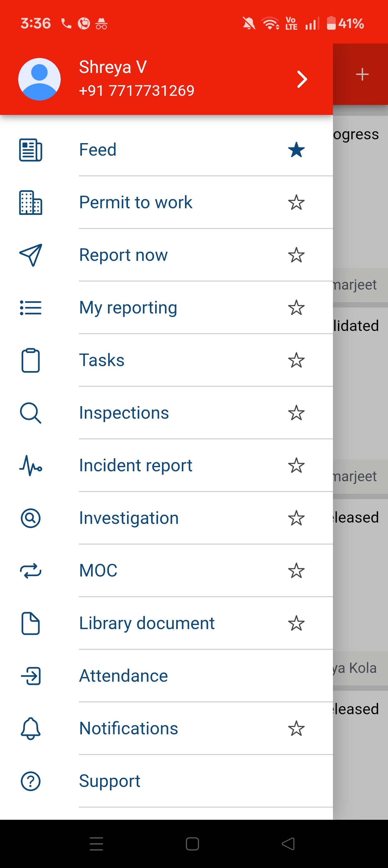Tap the Feed newspaper icon
388x868 pixels.
pyautogui.click(x=30, y=150)
